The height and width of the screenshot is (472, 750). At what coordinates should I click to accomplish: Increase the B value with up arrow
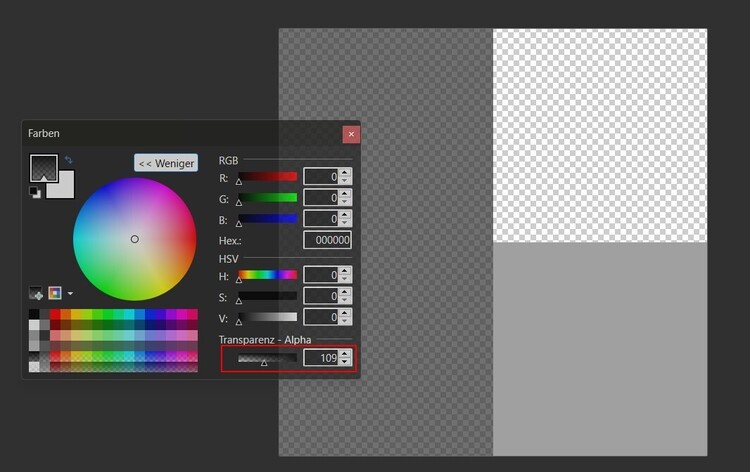coord(345,215)
